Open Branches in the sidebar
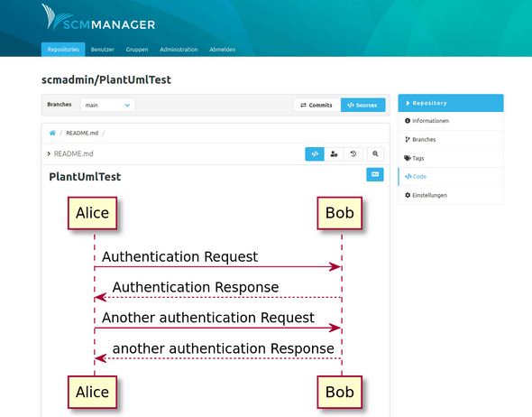Screen dimensions: 532x417 (451, 140)
